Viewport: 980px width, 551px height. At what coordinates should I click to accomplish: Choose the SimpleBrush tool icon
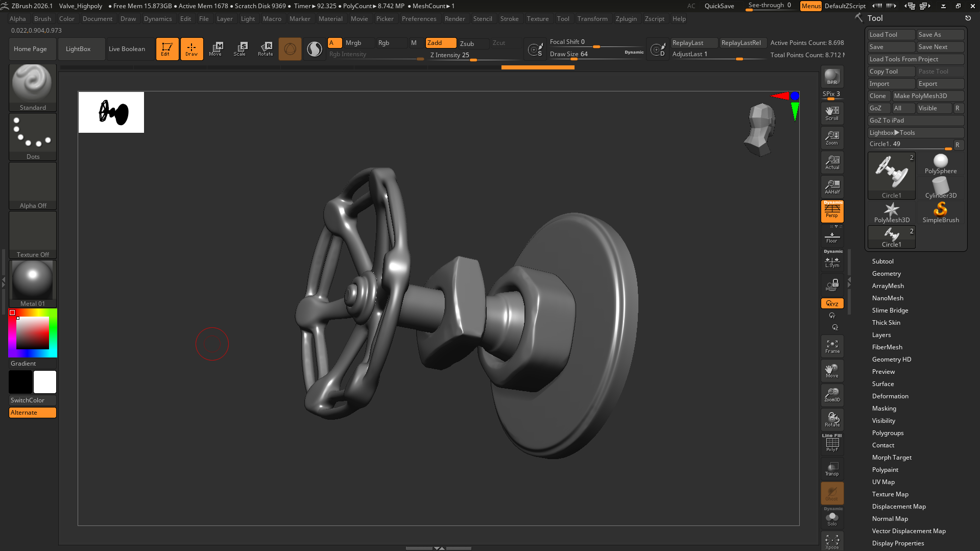click(940, 212)
